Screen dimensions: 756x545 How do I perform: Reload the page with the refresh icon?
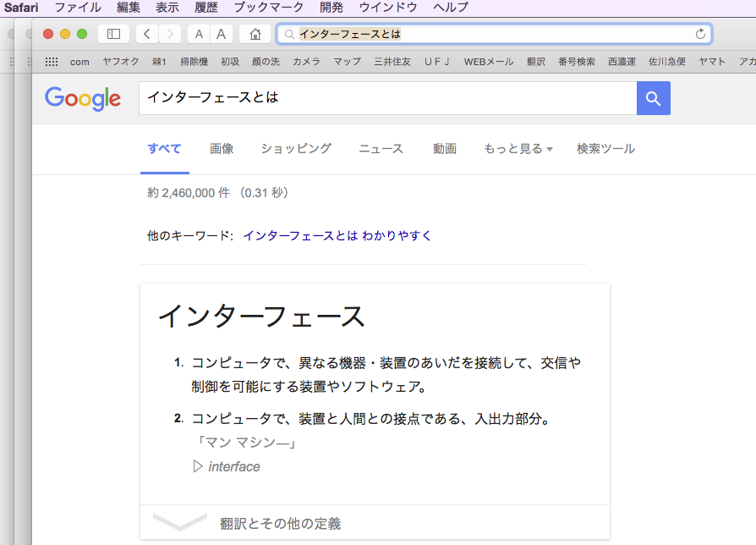[x=700, y=34]
